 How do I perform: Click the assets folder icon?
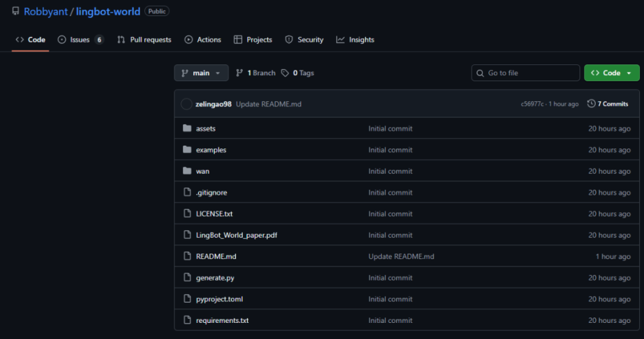pyautogui.click(x=187, y=128)
